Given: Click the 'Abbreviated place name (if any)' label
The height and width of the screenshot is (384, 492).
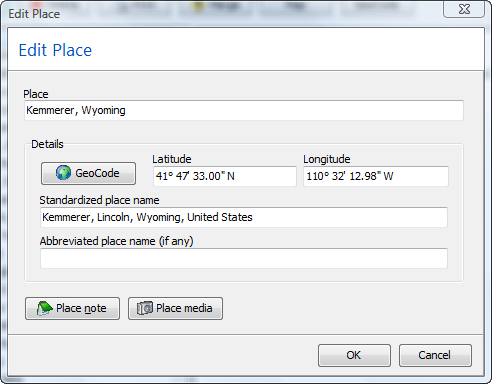Looking at the screenshot, I should [x=116, y=241].
